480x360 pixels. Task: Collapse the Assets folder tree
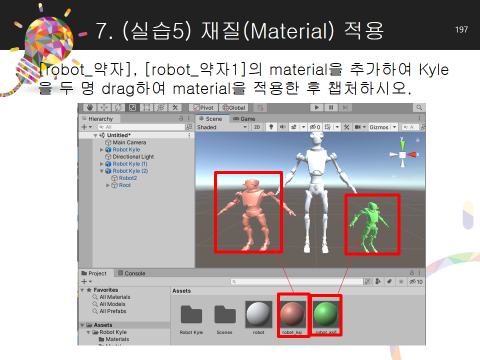(82, 325)
